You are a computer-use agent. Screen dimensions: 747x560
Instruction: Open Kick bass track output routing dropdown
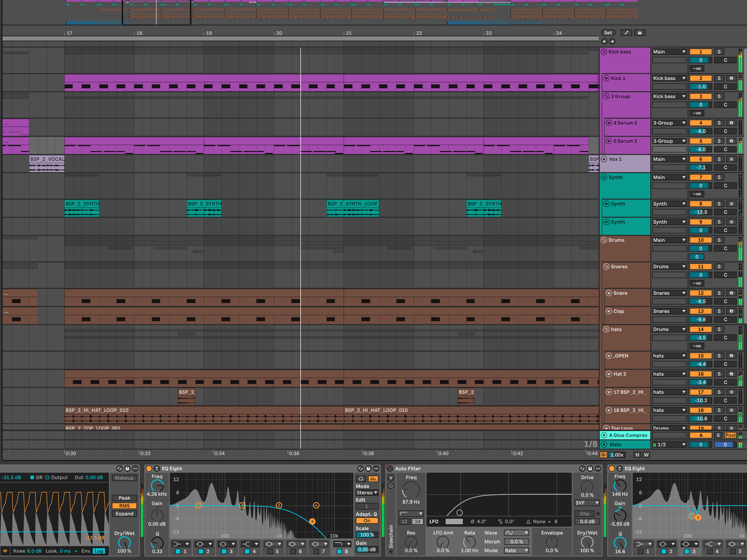[669, 52]
